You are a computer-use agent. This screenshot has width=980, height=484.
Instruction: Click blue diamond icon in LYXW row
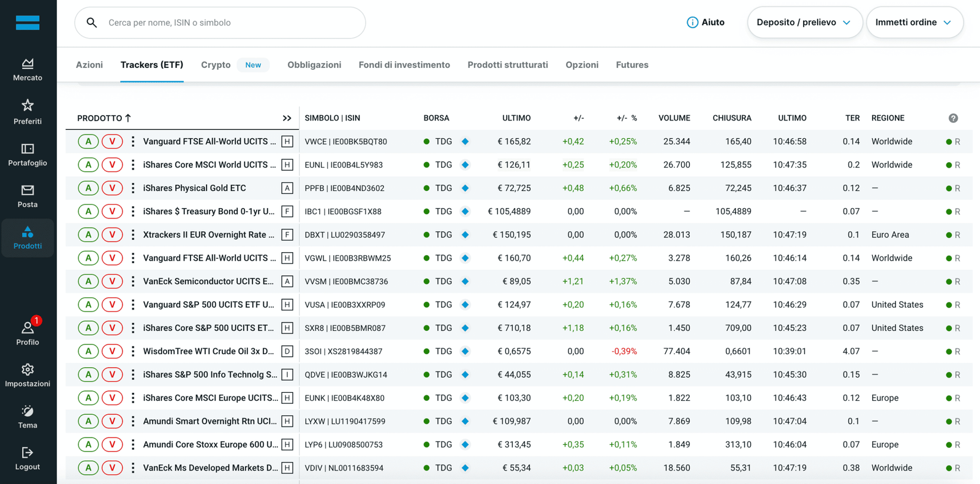click(465, 422)
